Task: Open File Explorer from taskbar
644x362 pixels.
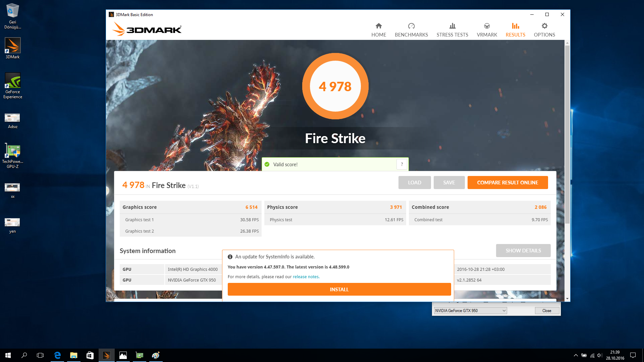Action: tap(73, 355)
